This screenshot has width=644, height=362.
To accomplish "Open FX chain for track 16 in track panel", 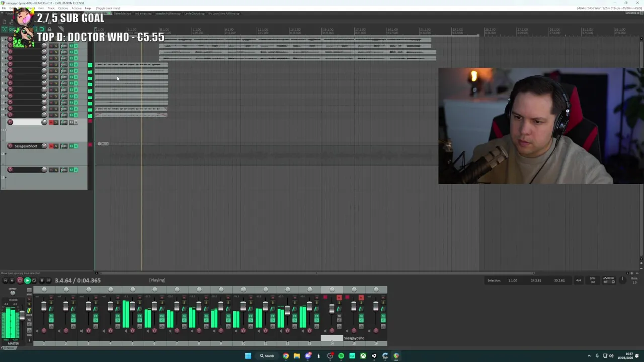I will coord(71,170).
